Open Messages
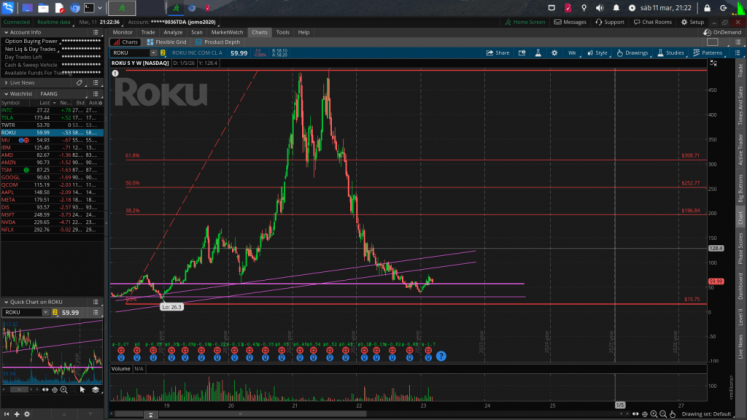 point(570,22)
